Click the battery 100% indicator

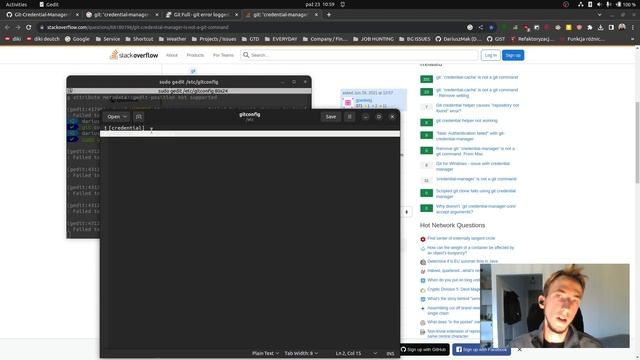(625, 4)
